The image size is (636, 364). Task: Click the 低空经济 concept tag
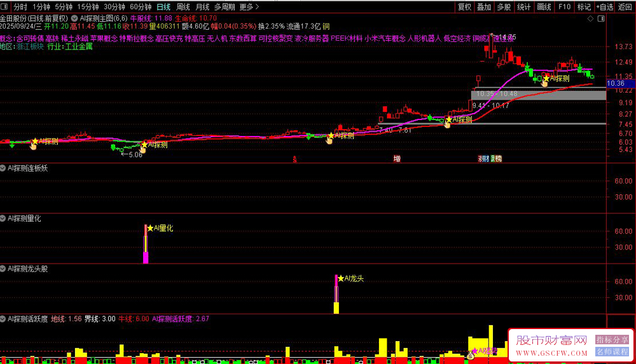coord(457,39)
